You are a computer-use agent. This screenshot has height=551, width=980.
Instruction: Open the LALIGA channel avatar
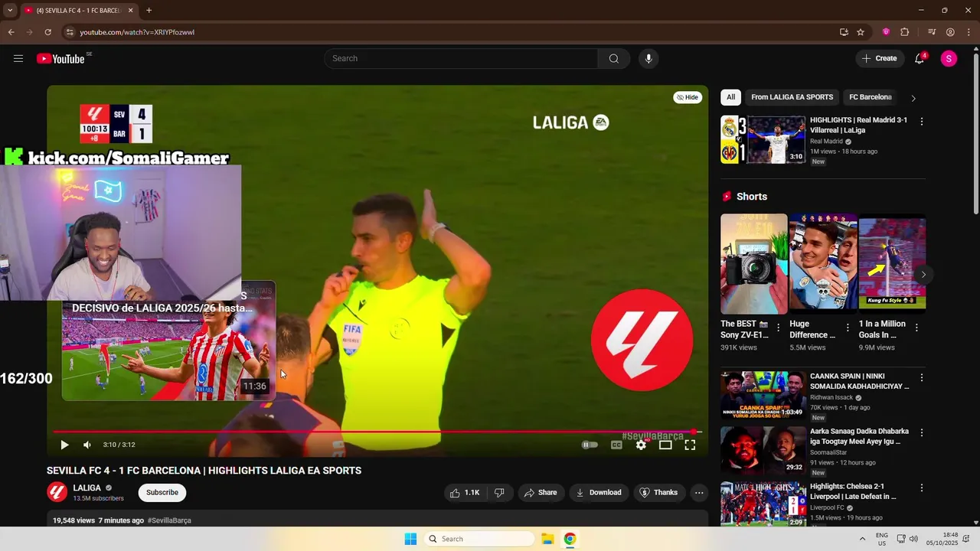57,492
